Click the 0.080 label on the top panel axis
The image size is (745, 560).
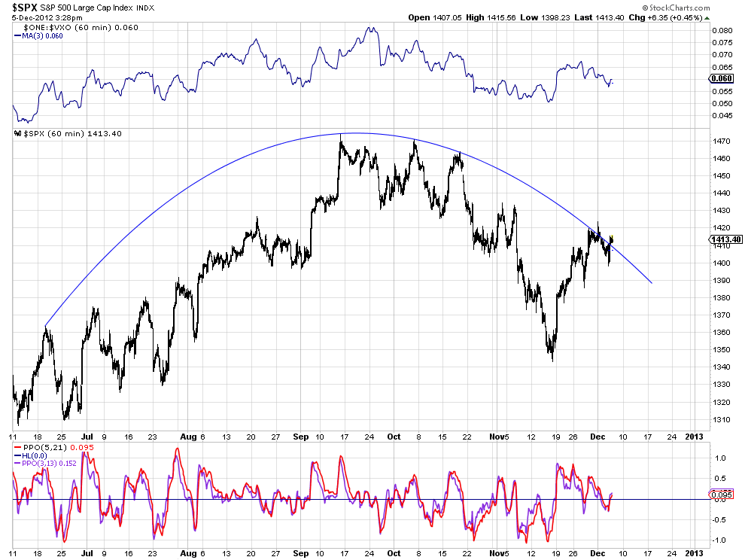722,30
